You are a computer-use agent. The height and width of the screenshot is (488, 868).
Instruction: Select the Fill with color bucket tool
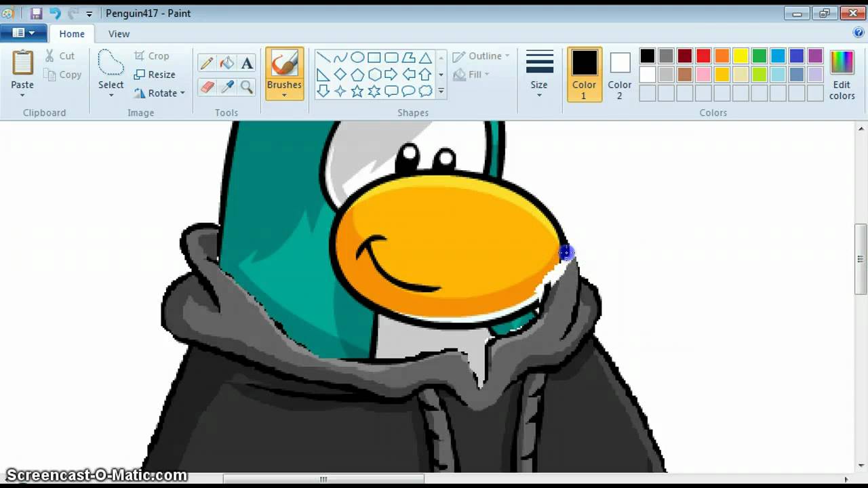(x=226, y=62)
